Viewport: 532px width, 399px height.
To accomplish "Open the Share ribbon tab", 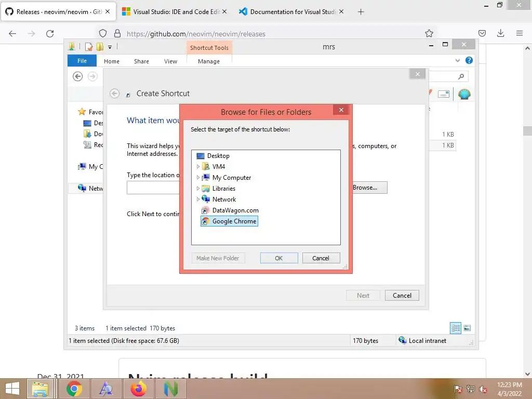I will [141, 61].
